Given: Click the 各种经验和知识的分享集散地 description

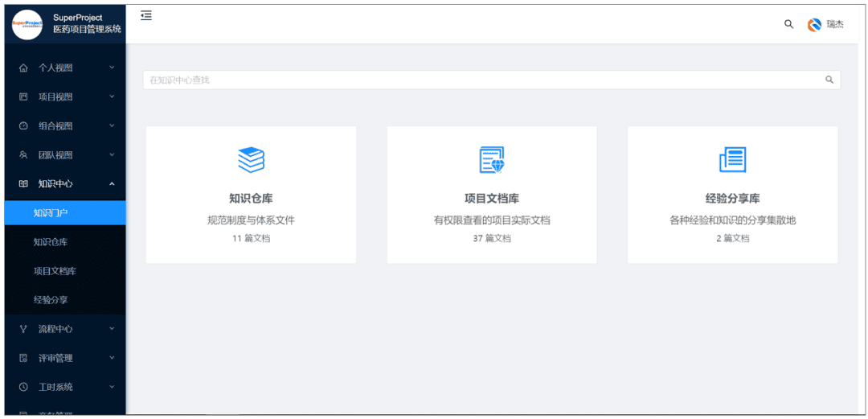Looking at the screenshot, I should [x=732, y=220].
